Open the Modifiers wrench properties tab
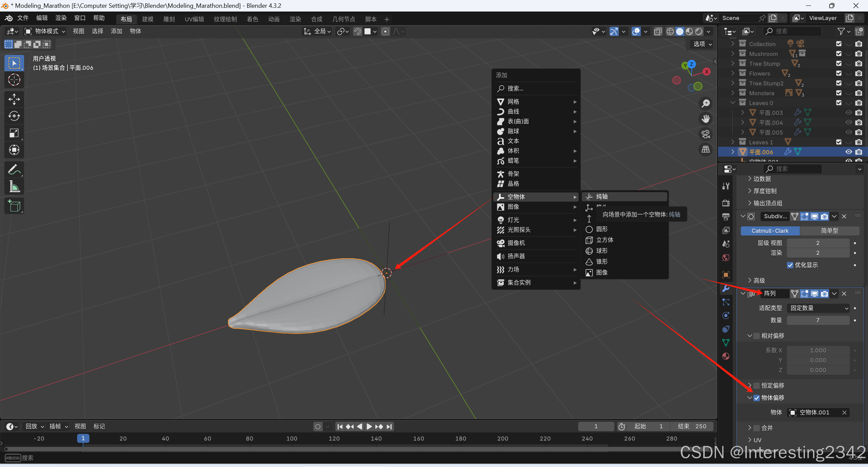This screenshot has width=868, height=467. coord(726,288)
